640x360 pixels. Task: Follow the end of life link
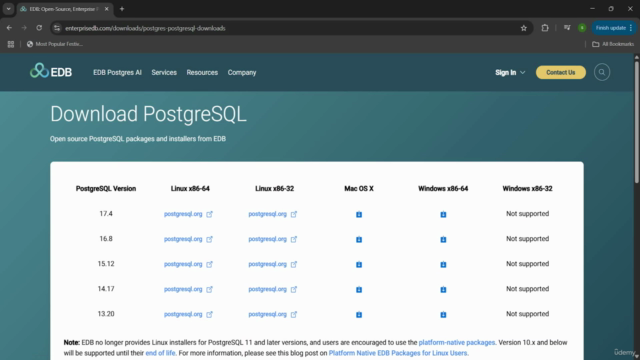160,353
